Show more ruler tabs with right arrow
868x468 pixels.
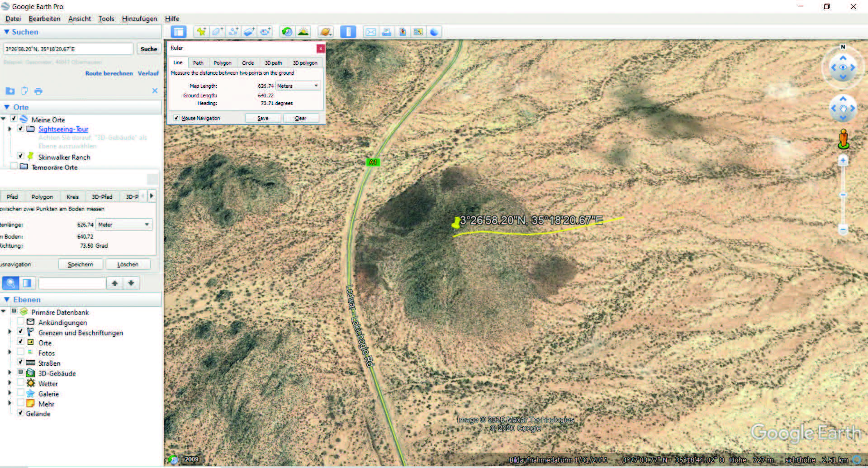click(x=152, y=196)
